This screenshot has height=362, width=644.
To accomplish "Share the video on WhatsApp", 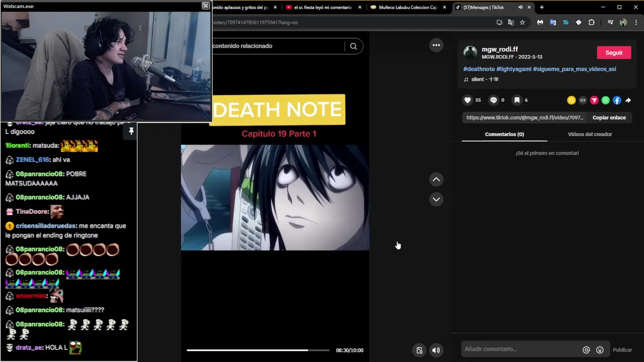I will pyautogui.click(x=606, y=100).
